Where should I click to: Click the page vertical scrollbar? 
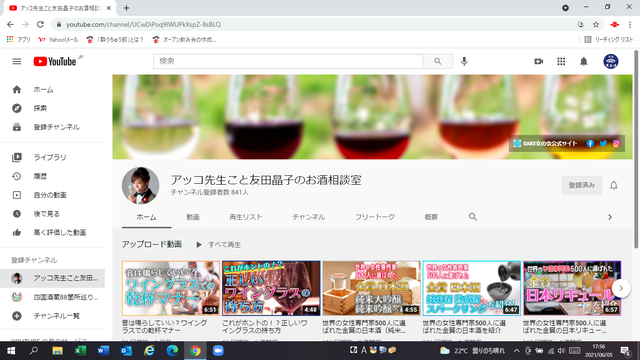coord(636,149)
